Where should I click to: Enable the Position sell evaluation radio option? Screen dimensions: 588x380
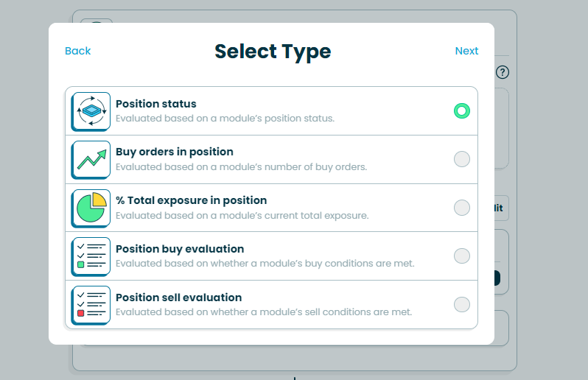[461, 304]
